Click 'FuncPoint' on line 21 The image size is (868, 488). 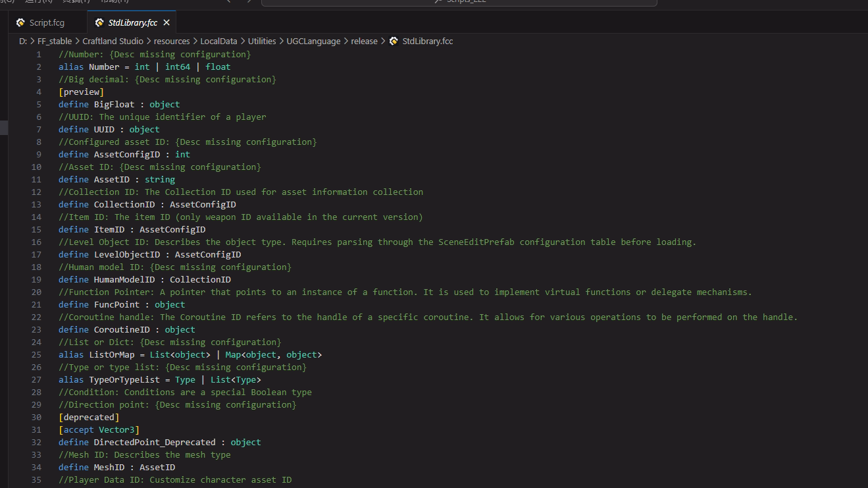[117, 304]
